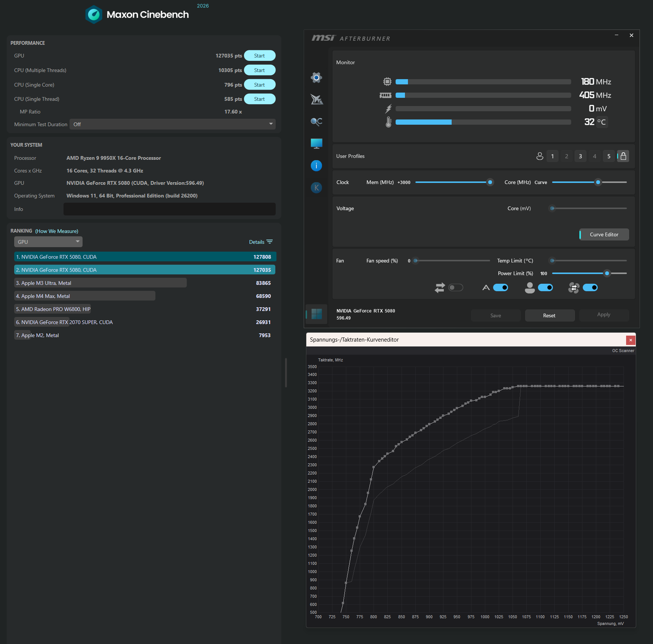The image size is (653, 644).
Task: Switch off the fan sync toggle
Action: [590, 287]
